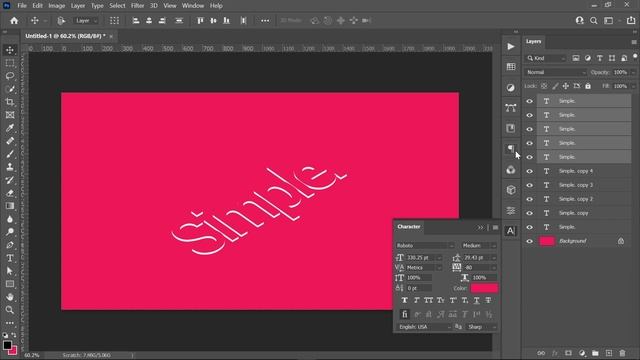Viewport: 640px width, 360px height.
Task: Select the Rectangular Marquee tool
Action: tap(10, 63)
